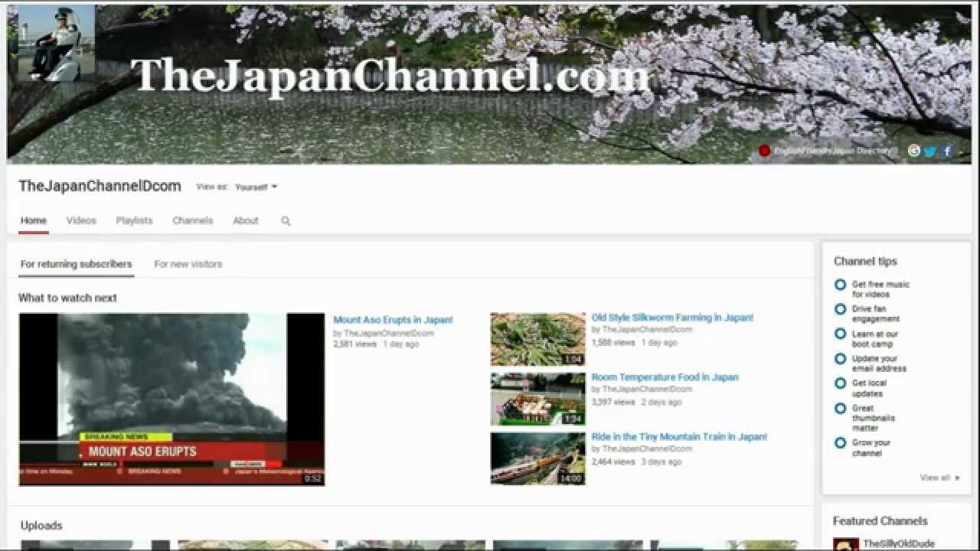980x551 pixels.
Task: Open the Tiny Mountain Train thumbnail
Action: point(537,458)
